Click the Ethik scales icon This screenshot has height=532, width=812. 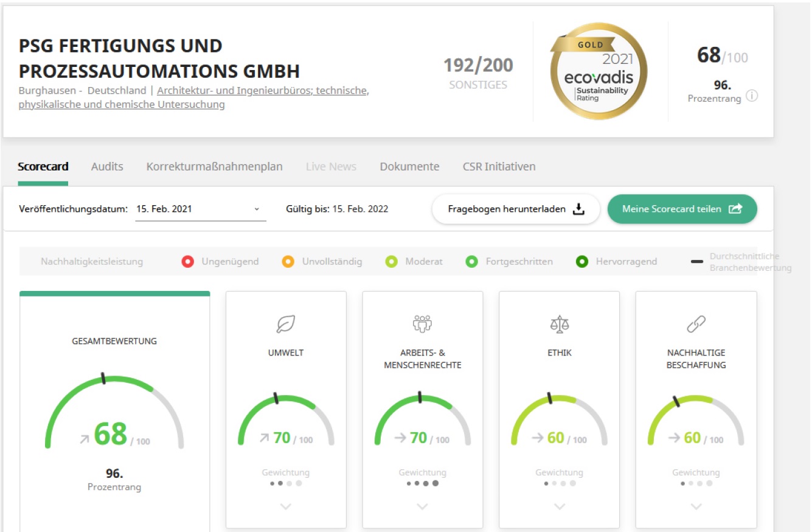[x=559, y=324]
